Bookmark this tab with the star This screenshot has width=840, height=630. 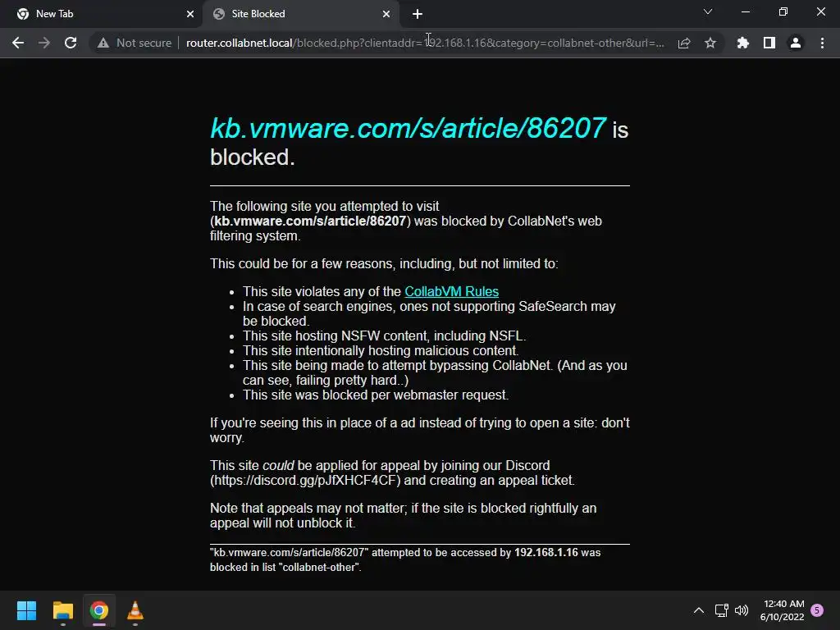(710, 43)
